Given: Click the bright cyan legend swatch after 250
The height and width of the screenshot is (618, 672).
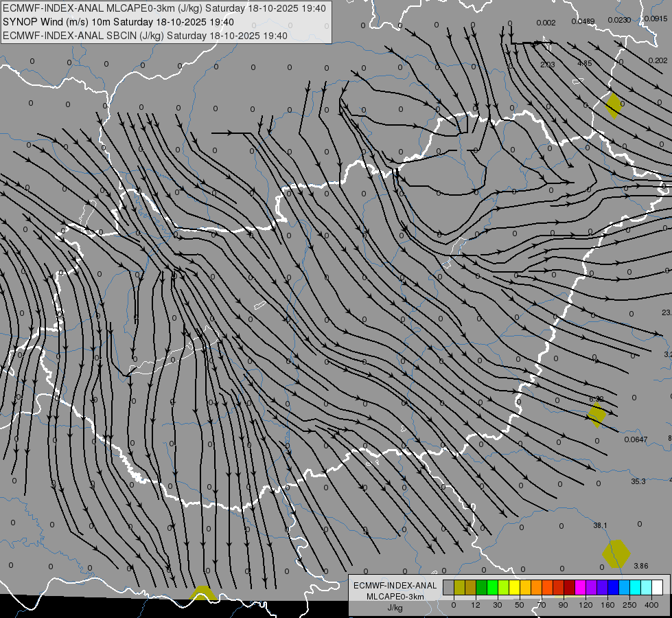Looking at the screenshot, I should (x=636, y=587).
